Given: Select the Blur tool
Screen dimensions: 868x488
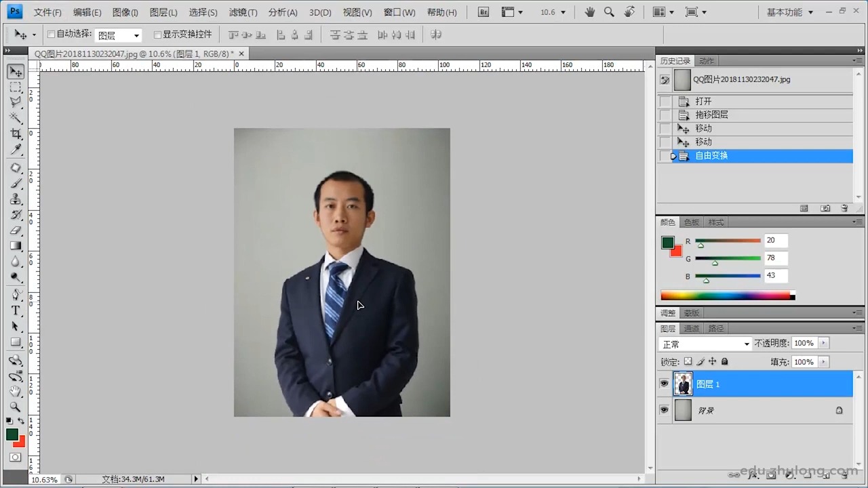Looking at the screenshot, I should [x=16, y=261].
